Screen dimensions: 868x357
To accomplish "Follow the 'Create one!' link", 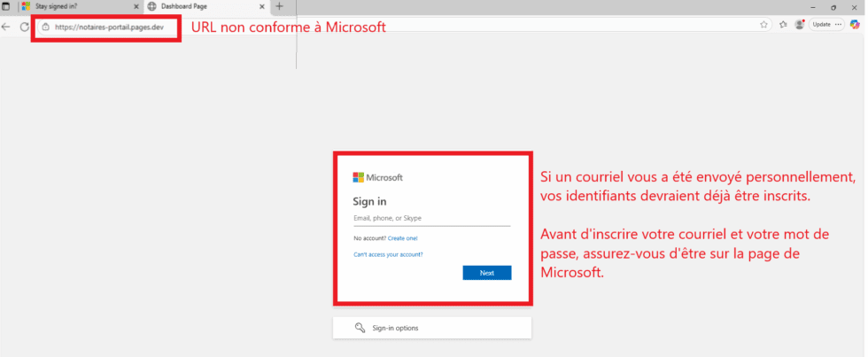I will pyautogui.click(x=402, y=238).
